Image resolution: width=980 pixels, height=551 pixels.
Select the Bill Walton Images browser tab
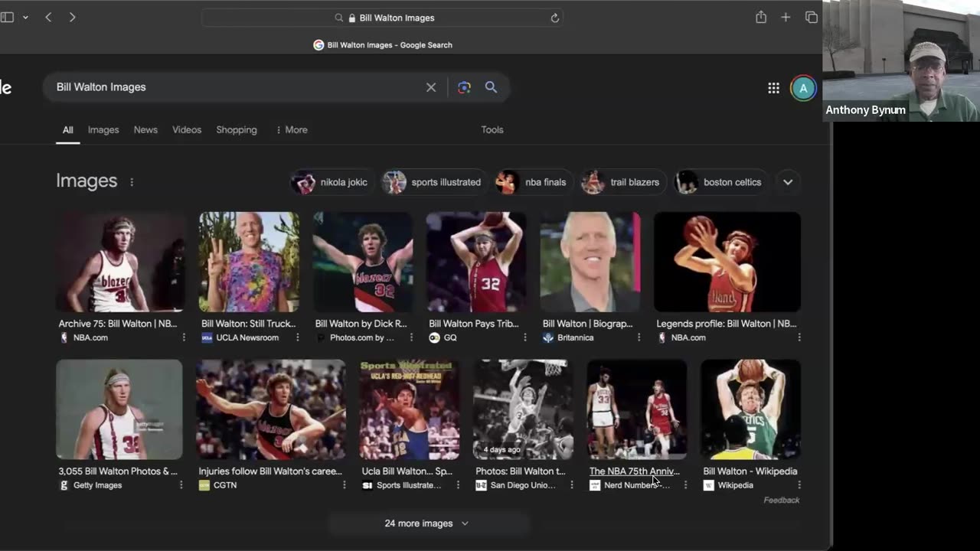[x=383, y=45]
